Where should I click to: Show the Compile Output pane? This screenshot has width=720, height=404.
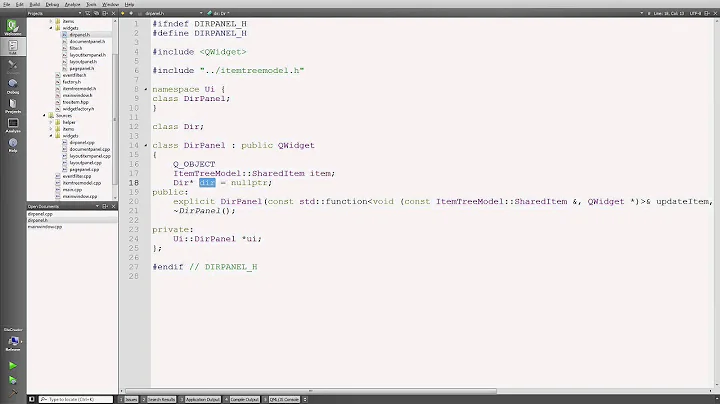pyautogui.click(x=242, y=399)
